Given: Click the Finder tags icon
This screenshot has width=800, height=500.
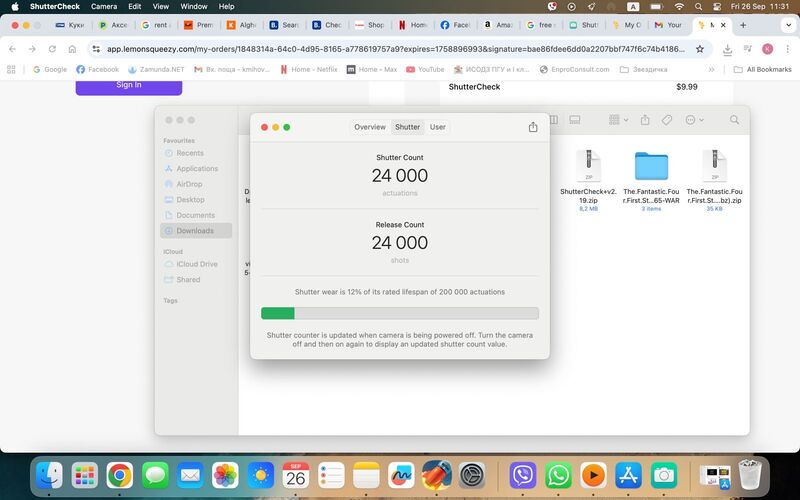Looking at the screenshot, I should [x=667, y=120].
